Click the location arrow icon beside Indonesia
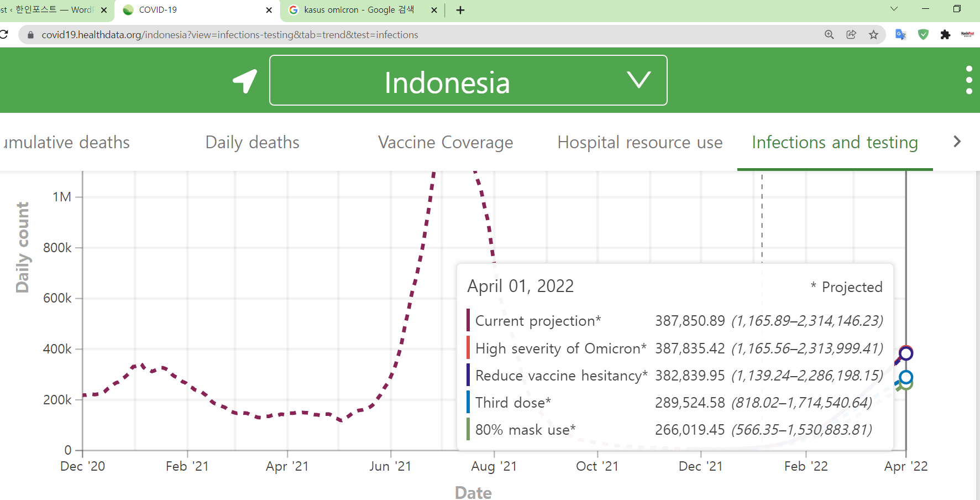The height and width of the screenshot is (500, 980). click(245, 81)
